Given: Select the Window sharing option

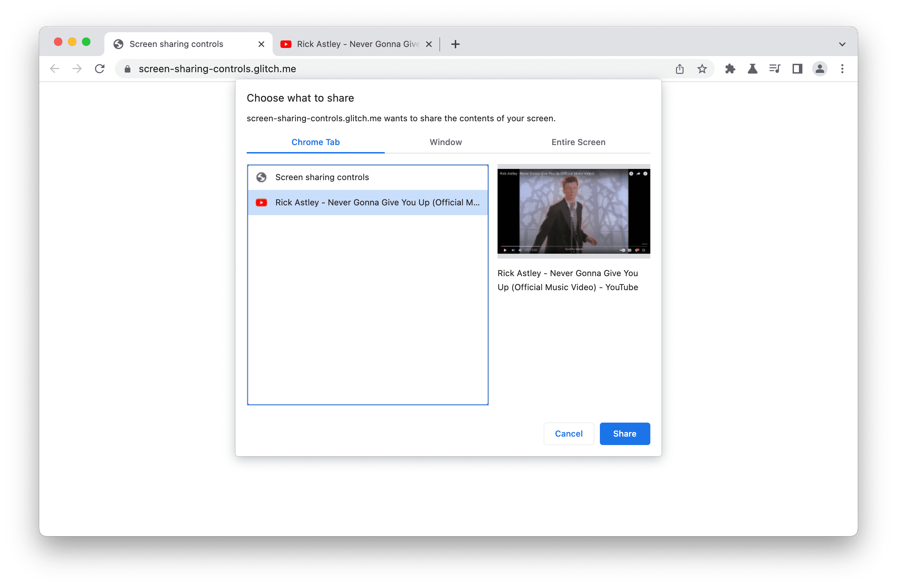Looking at the screenshot, I should click(446, 141).
